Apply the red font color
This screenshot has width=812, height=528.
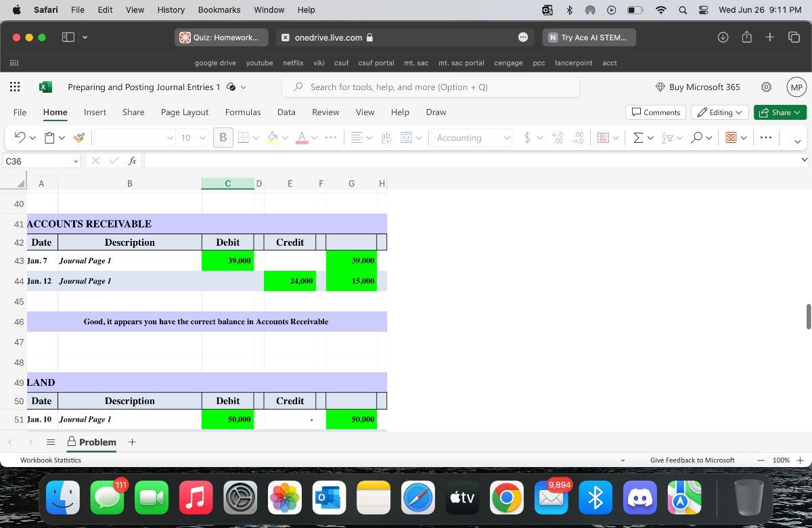(302, 137)
